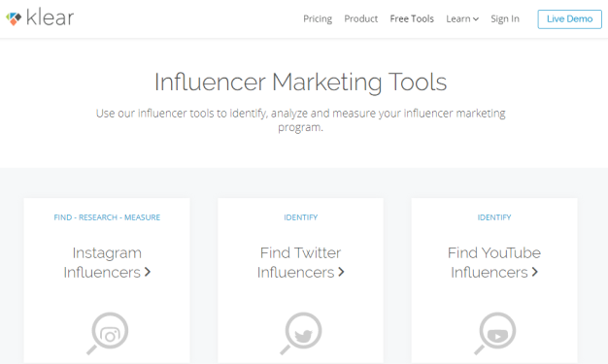Click the Sign In link

[505, 18]
